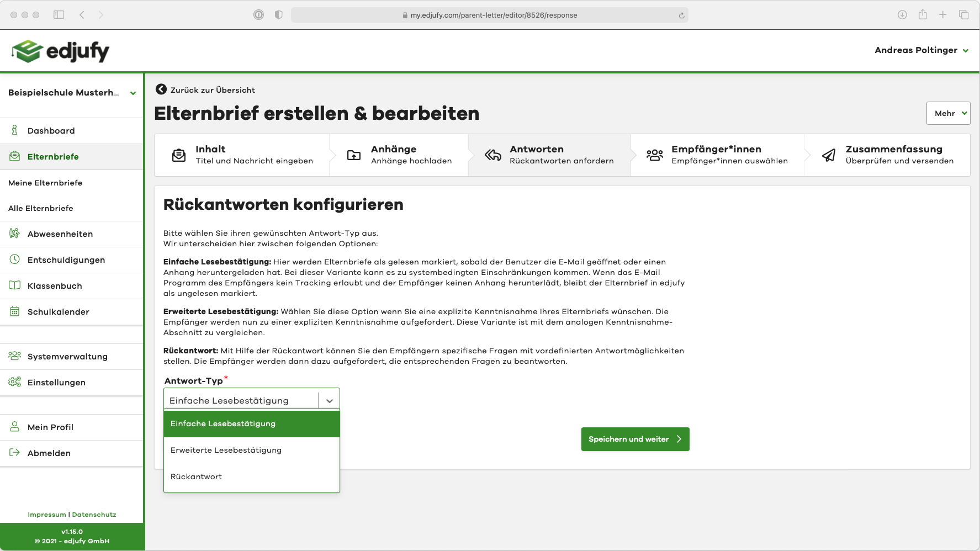Click the Abwesenheiten sidebar icon

click(x=15, y=234)
